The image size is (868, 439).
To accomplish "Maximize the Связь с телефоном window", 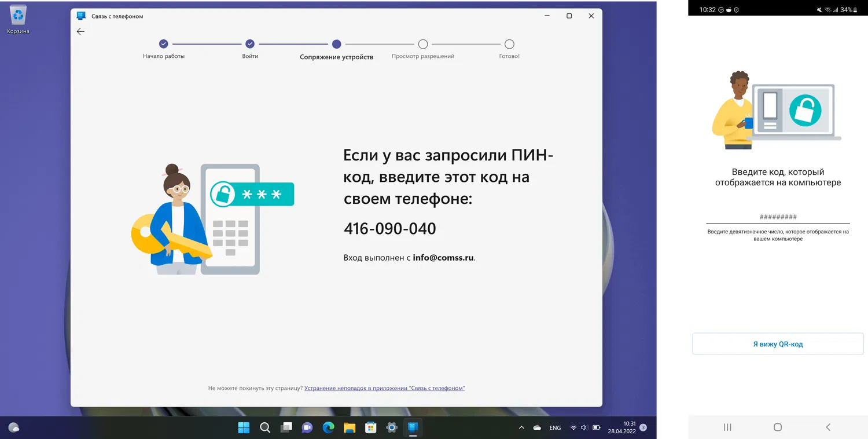I will (x=569, y=16).
